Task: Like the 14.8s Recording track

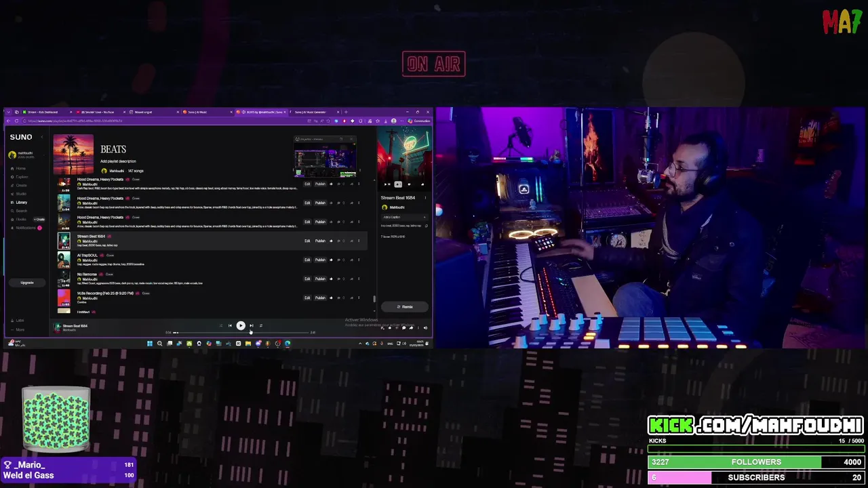Action: (x=331, y=298)
